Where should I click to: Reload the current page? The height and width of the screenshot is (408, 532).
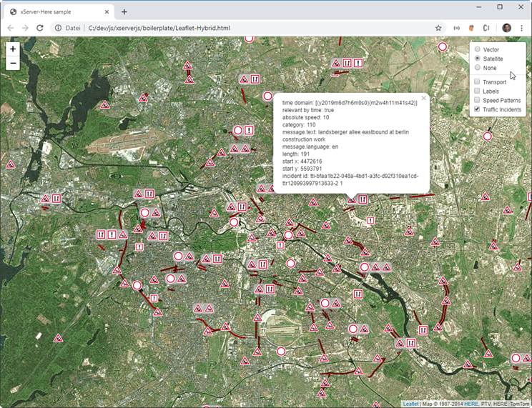tap(40, 28)
